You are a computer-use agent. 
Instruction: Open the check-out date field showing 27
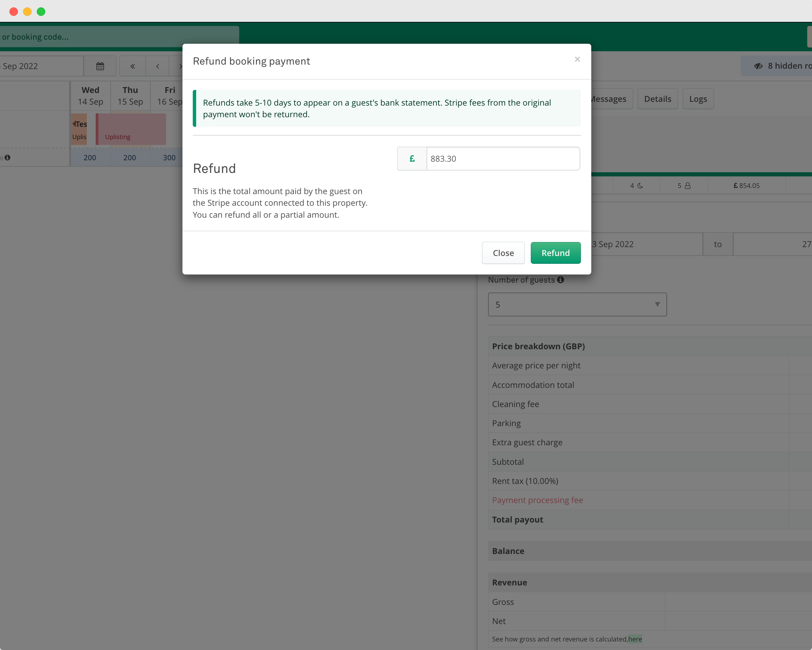point(772,244)
